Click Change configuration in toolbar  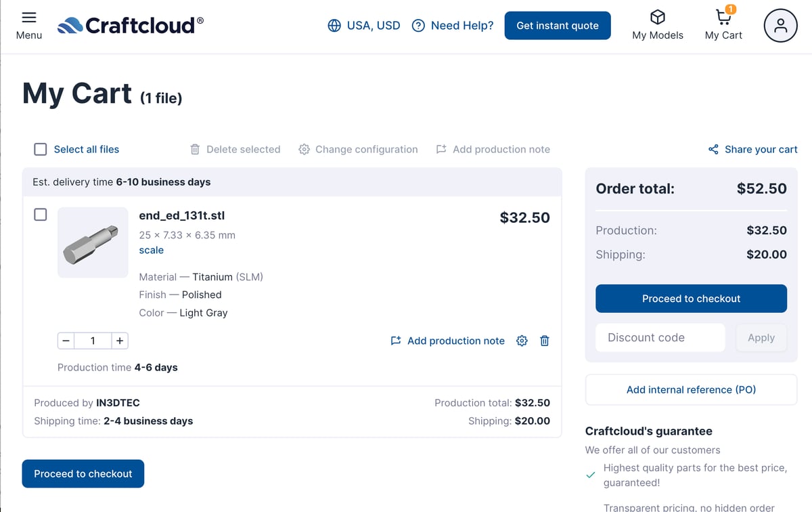coord(358,149)
